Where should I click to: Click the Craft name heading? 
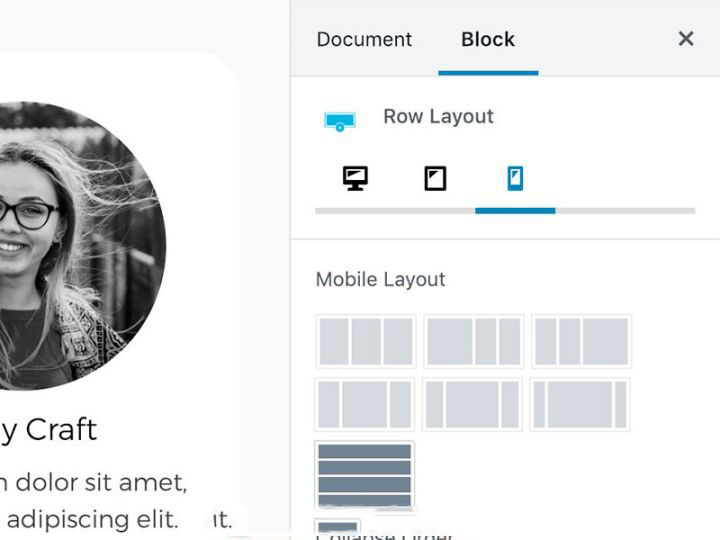(x=49, y=430)
